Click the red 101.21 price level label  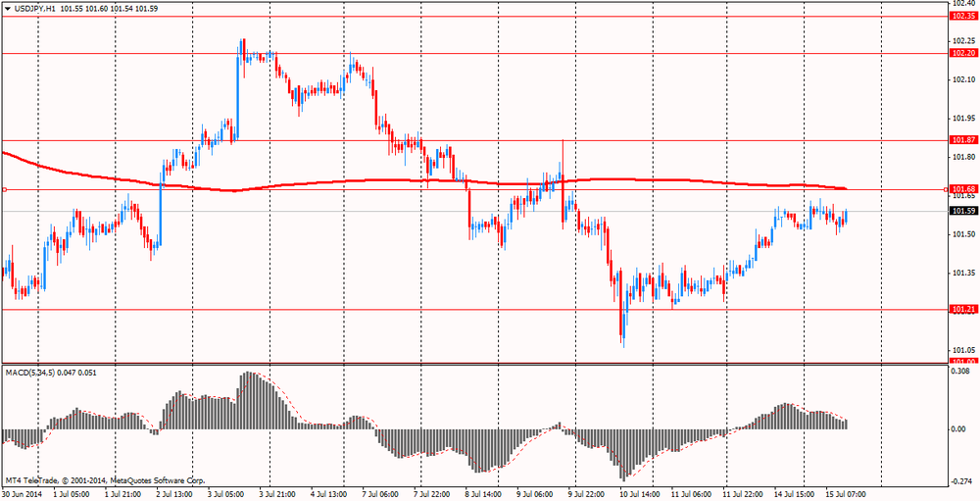click(x=963, y=309)
